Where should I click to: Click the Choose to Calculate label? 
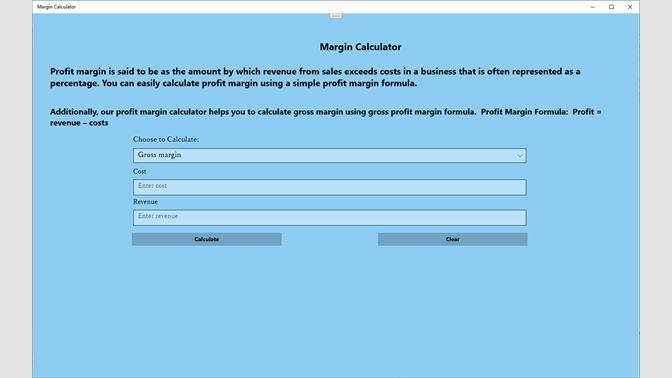tap(166, 139)
